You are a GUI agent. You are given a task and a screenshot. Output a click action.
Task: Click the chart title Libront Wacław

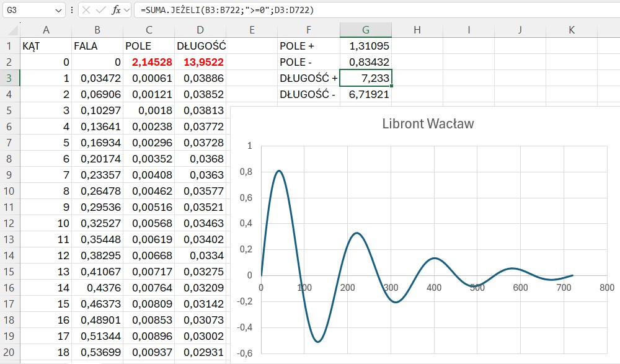click(x=428, y=123)
